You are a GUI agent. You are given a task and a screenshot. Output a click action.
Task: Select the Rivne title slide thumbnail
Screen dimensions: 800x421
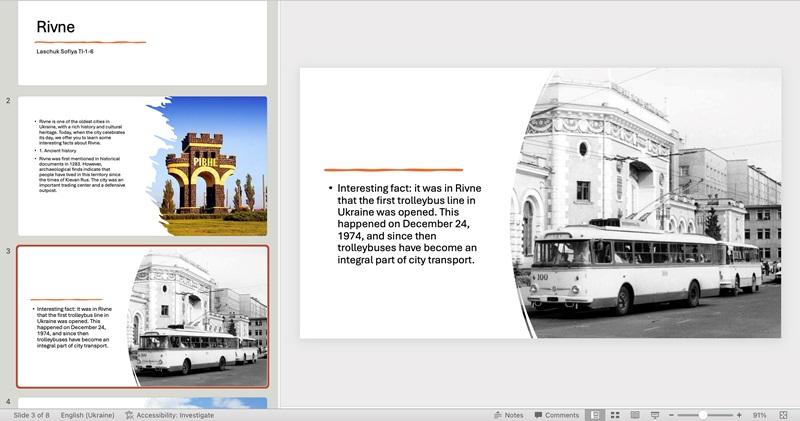(142, 42)
